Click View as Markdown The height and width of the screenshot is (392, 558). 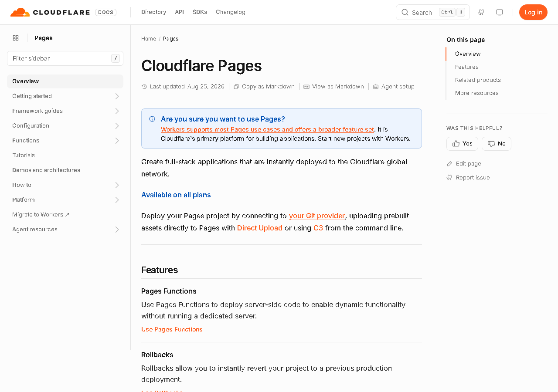(x=334, y=87)
